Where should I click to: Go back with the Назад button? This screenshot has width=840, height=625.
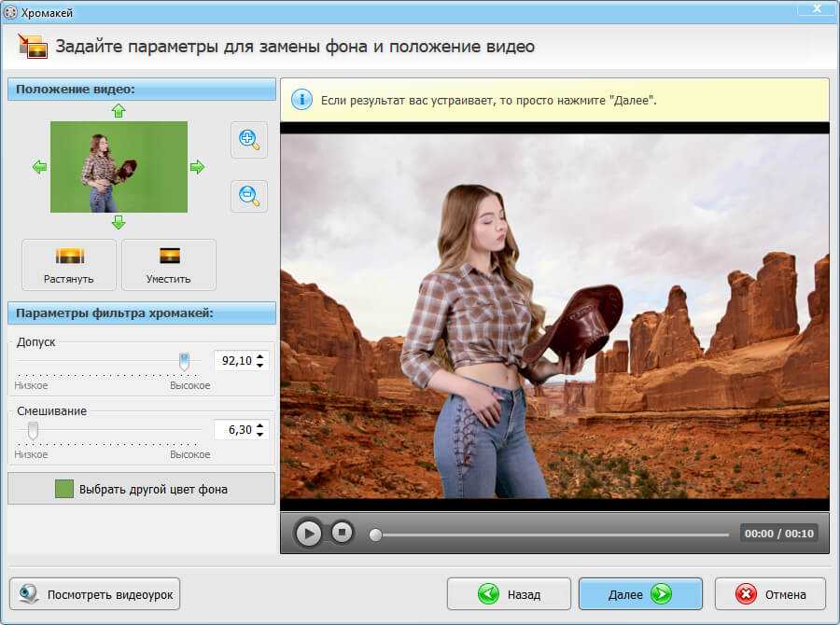[x=509, y=593]
